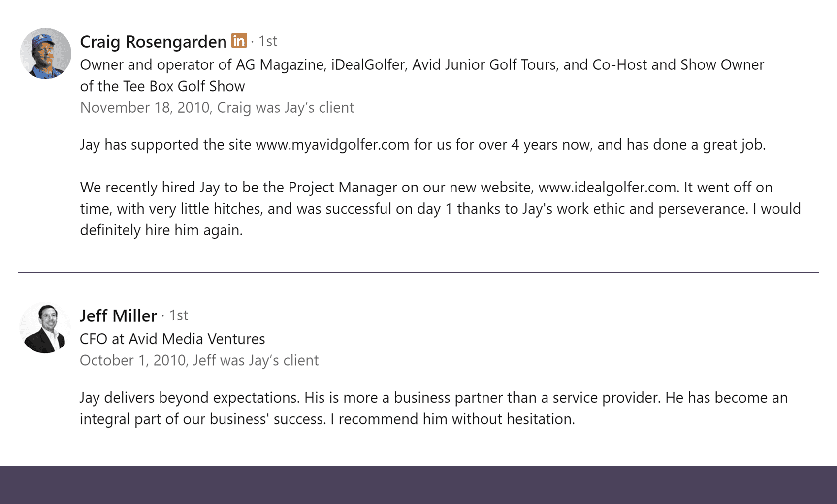Open Craig Rosengarden's profile photo
Image resolution: width=837 pixels, height=504 pixels.
point(46,53)
